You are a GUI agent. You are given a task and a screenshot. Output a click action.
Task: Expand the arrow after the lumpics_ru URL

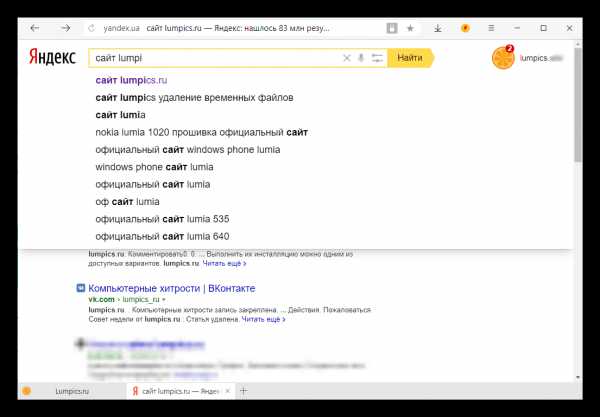pos(164,300)
